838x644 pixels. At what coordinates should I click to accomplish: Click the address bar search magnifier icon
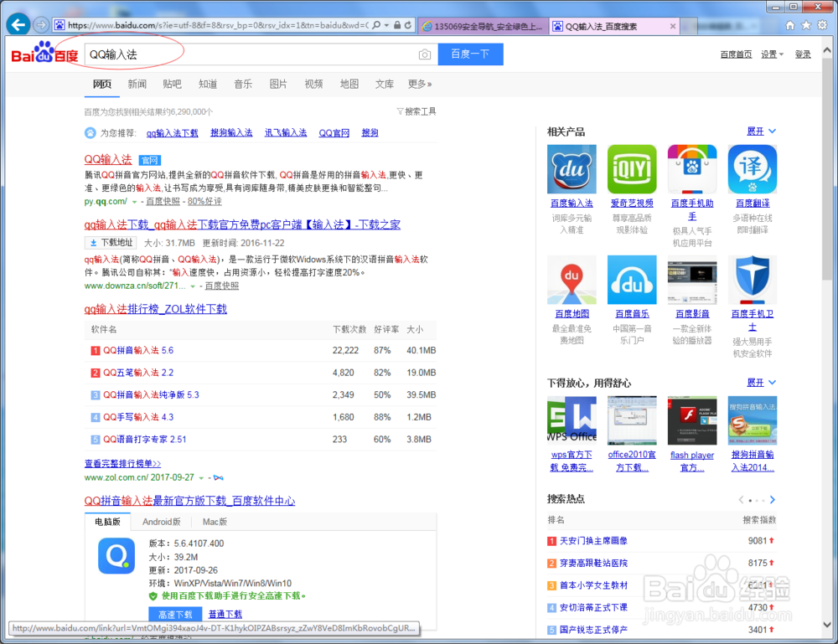click(377, 25)
